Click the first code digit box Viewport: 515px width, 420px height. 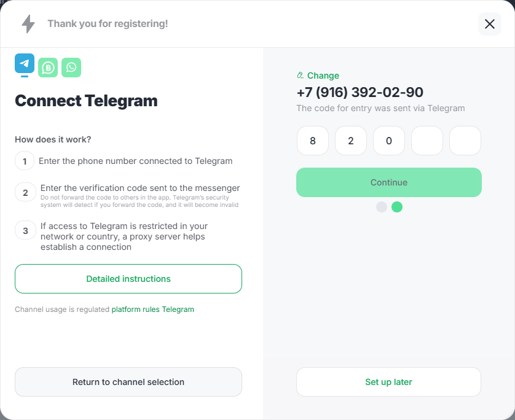point(312,141)
